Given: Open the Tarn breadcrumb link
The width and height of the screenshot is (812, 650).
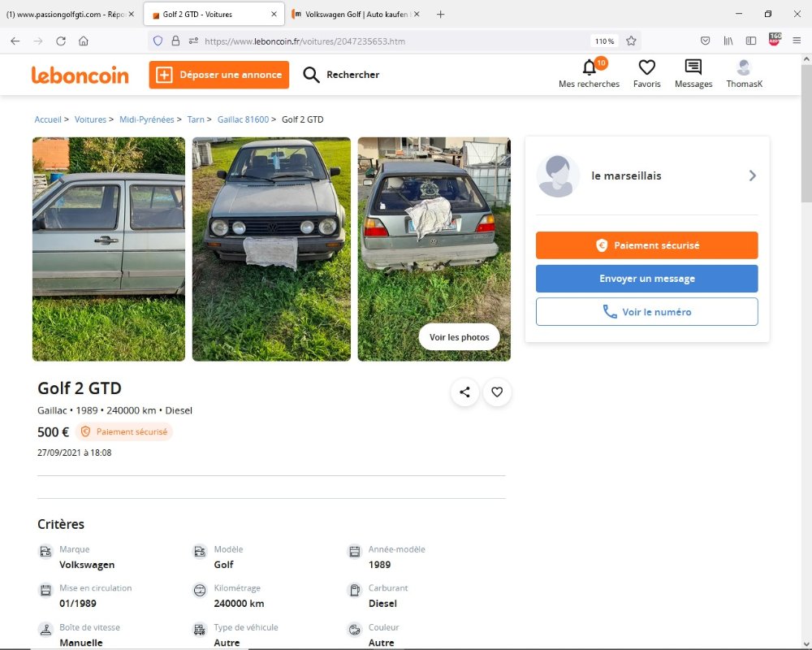Looking at the screenshot, I should pyautogui.click(x=196, y=119).
